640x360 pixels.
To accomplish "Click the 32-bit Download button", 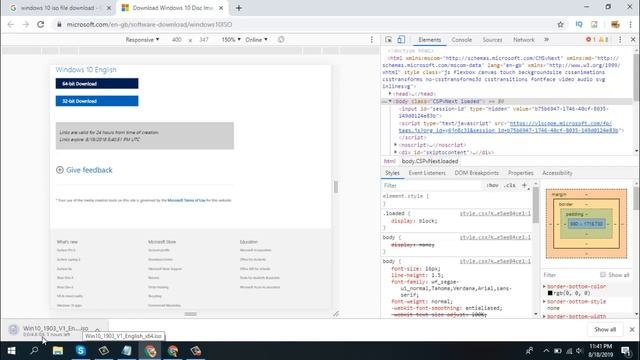I will coord(97,101).
